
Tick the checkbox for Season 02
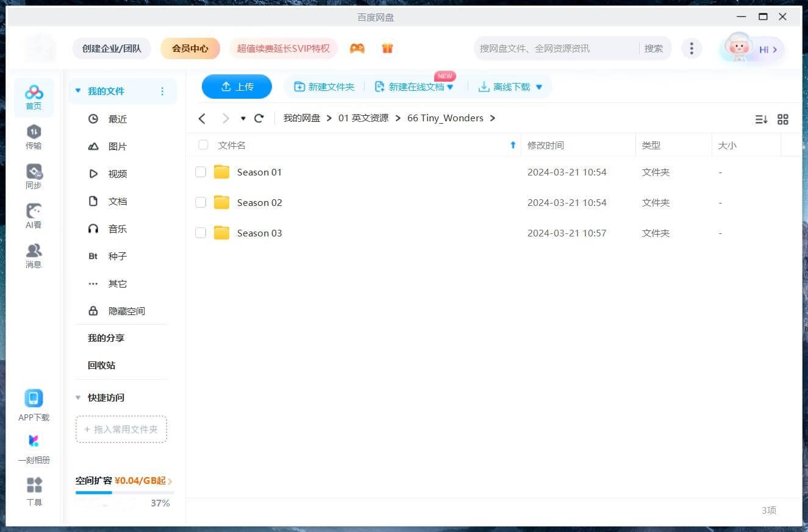click(x=201, y=202)
